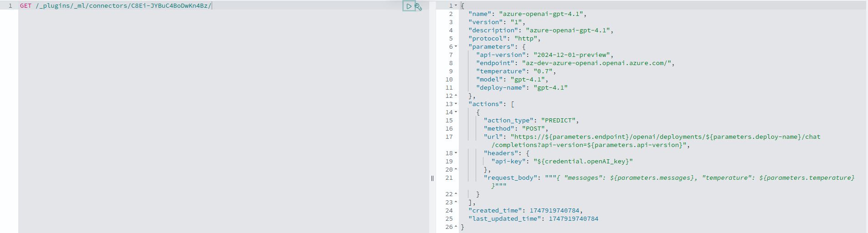Viewport: 868px width, 233px height.
Task: Click fold end marker on line 23
Action: point(456,202)
